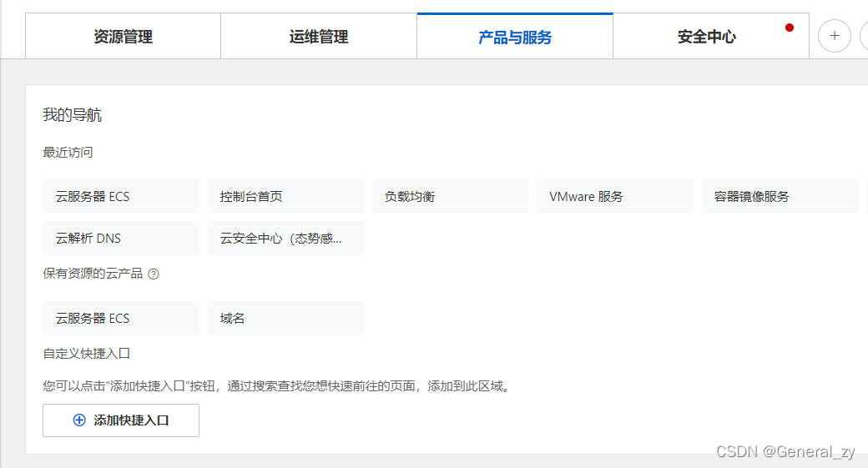This screenshot has width=868, height=468.
Task: Click the 最近访问 label
Action: 68,152
